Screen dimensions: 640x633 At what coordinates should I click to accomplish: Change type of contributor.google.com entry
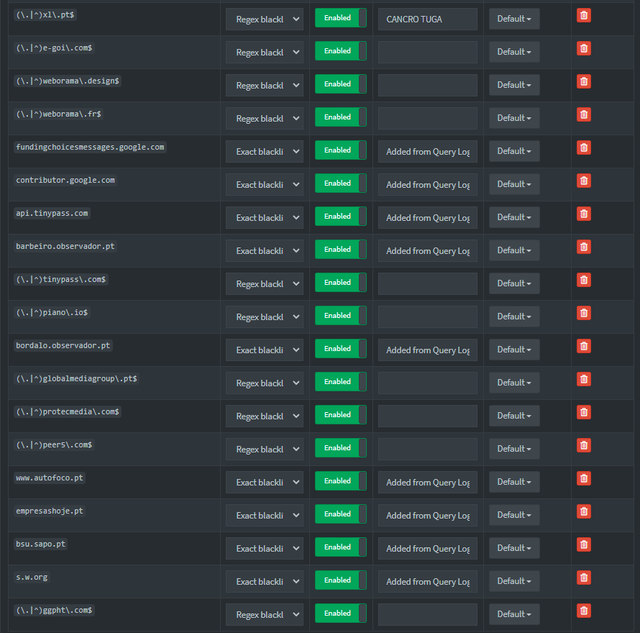[264, 184]
